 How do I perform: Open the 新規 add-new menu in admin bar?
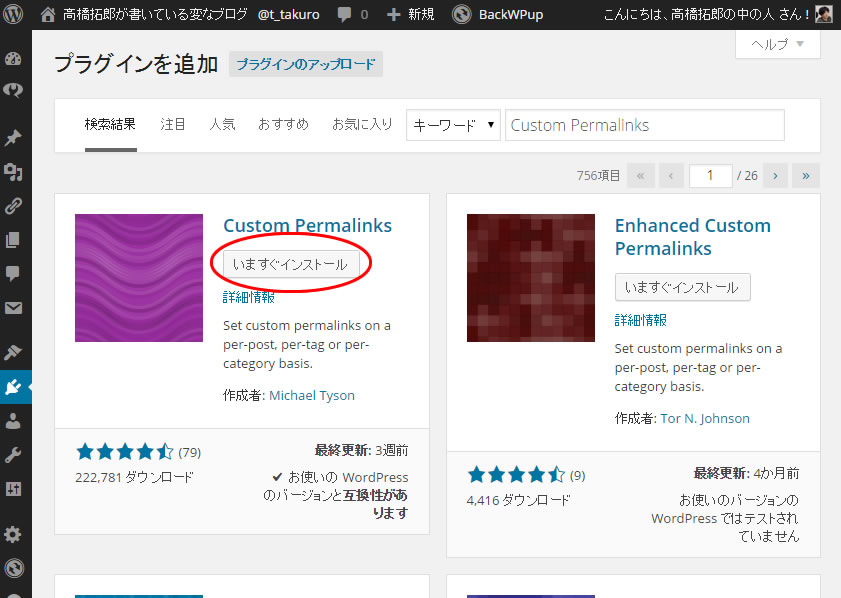point(410,14)
